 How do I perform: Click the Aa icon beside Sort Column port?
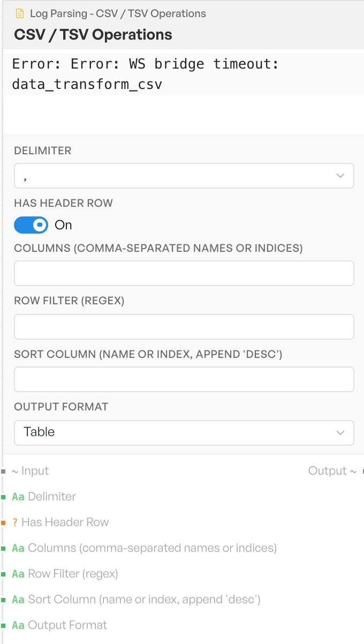point(18,600)
